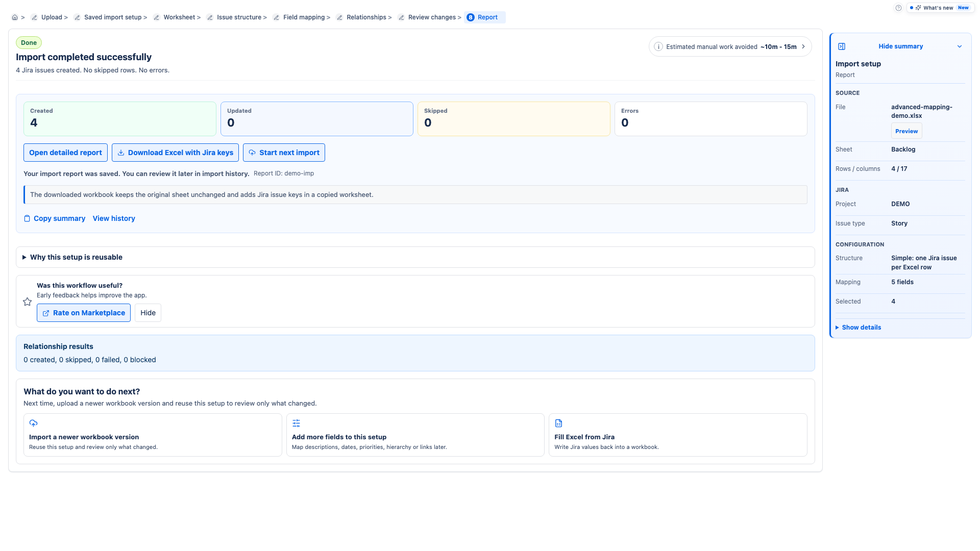Click the Errors count card
980x551 pixels.
point(711,119)
